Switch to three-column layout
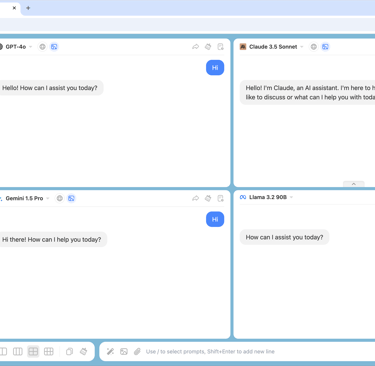The height and width of the screenshot is (366, 375). coord(18,351)
